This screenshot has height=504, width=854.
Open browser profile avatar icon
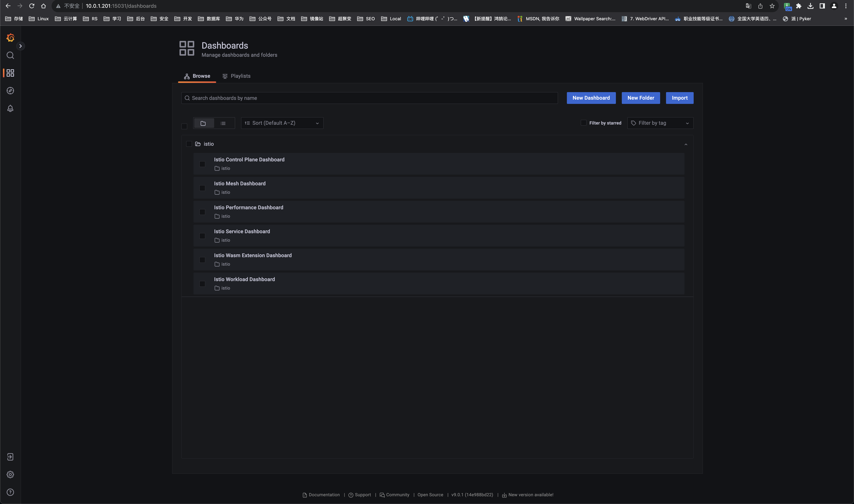(834, 6)
